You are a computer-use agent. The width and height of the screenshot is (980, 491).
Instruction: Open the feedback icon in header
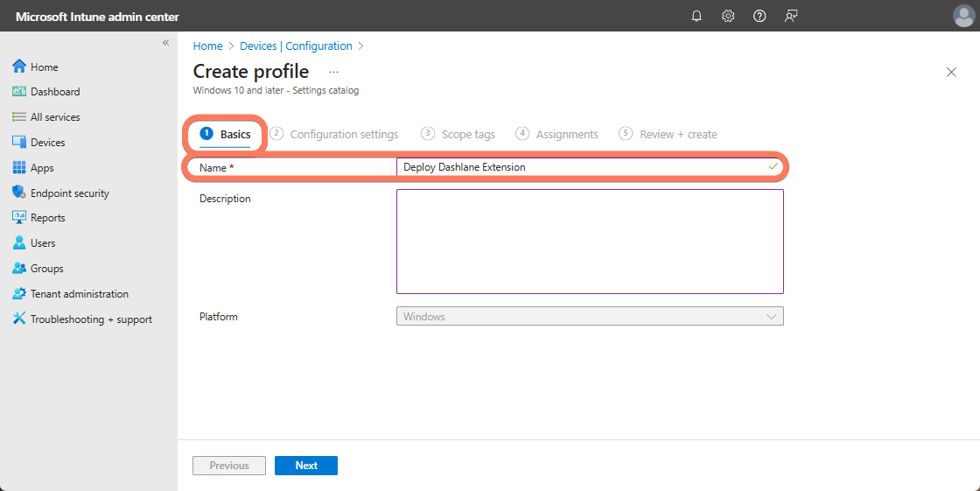click(791, 16)
